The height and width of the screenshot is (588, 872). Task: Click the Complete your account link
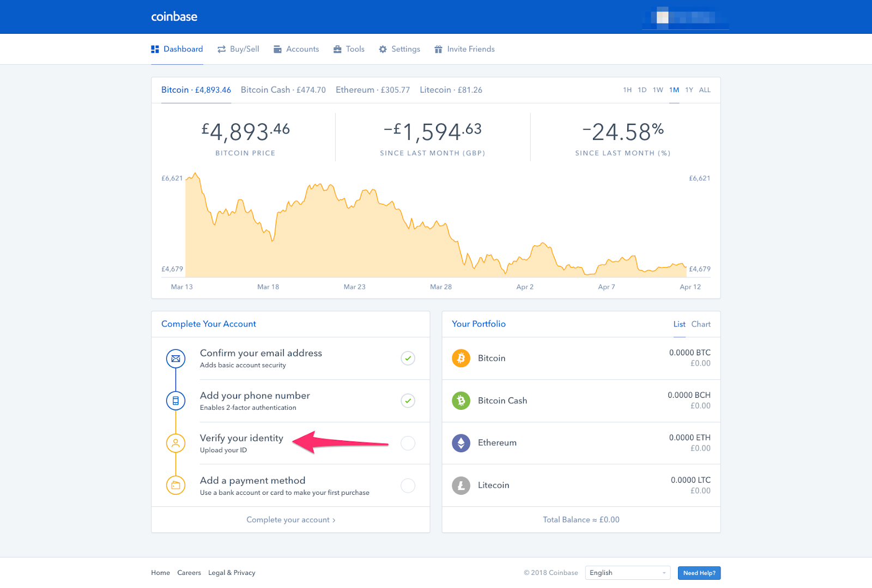(290, 520)
